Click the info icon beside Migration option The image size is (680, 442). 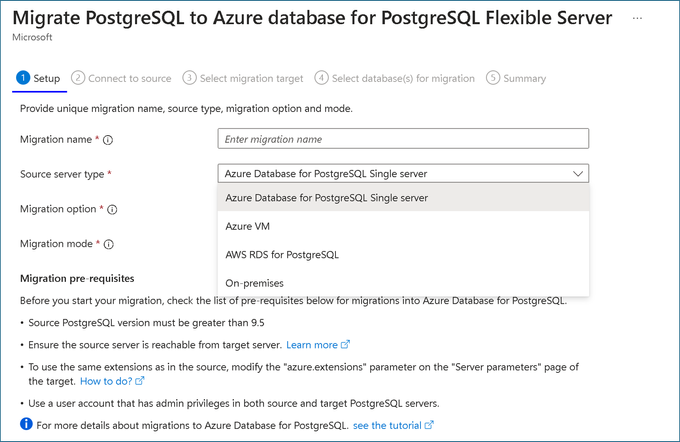pyautogui.click(x=112, y=210)
